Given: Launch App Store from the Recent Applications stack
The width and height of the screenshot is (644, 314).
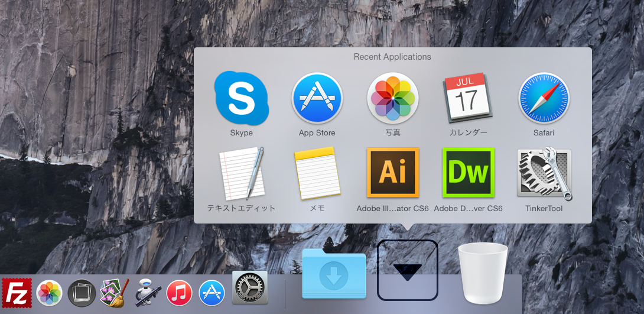Looking at the screenshot, I should (317, 98).
